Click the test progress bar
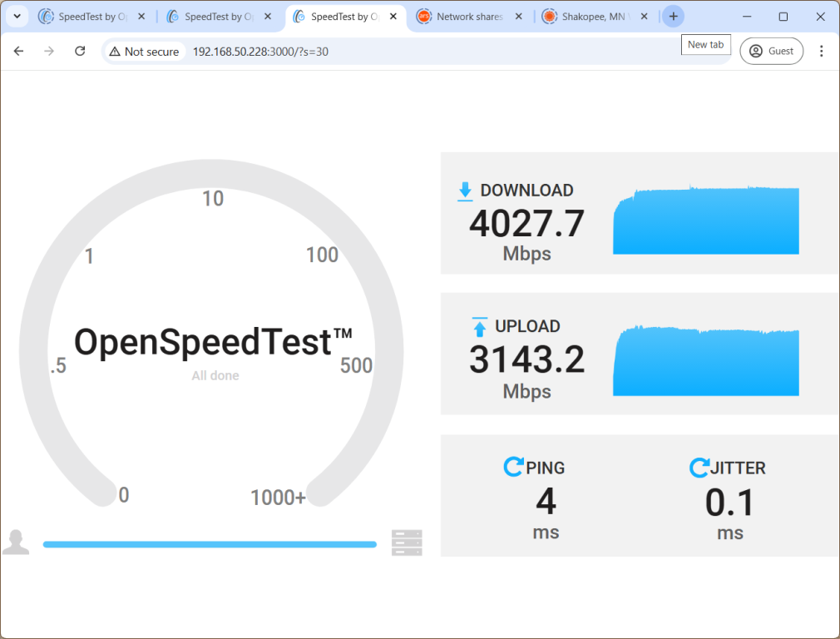The height and width of the screenshot is (639, 840). (210, 544)
